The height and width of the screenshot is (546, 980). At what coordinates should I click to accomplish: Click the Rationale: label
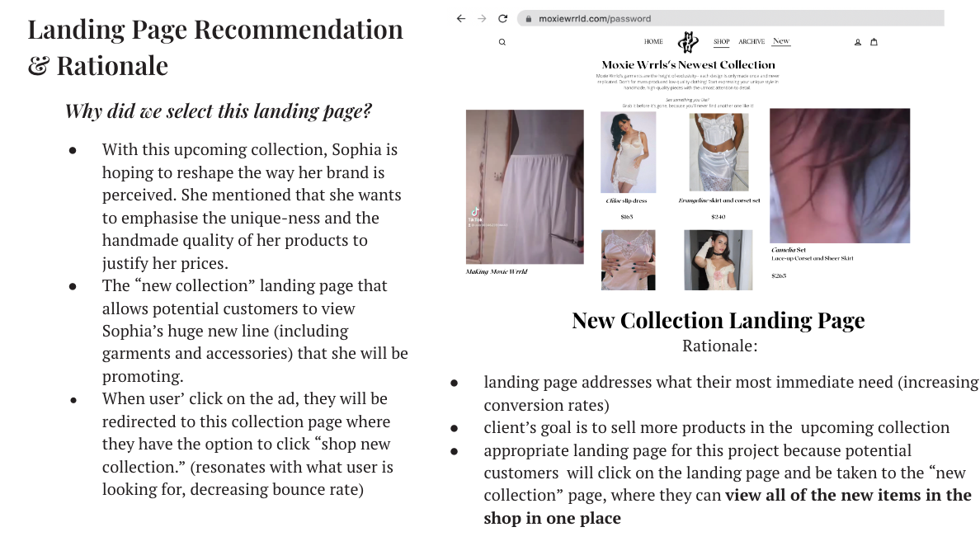[719, 346]
